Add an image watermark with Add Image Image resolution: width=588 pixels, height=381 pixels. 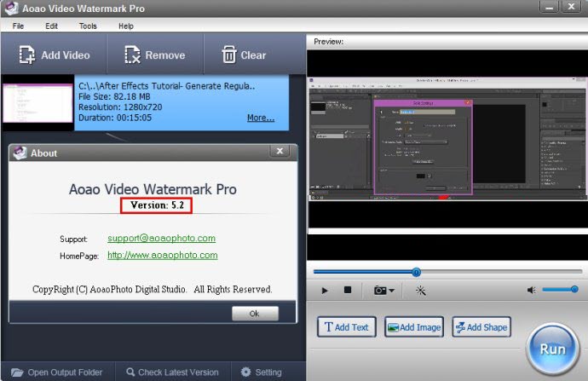414,327
